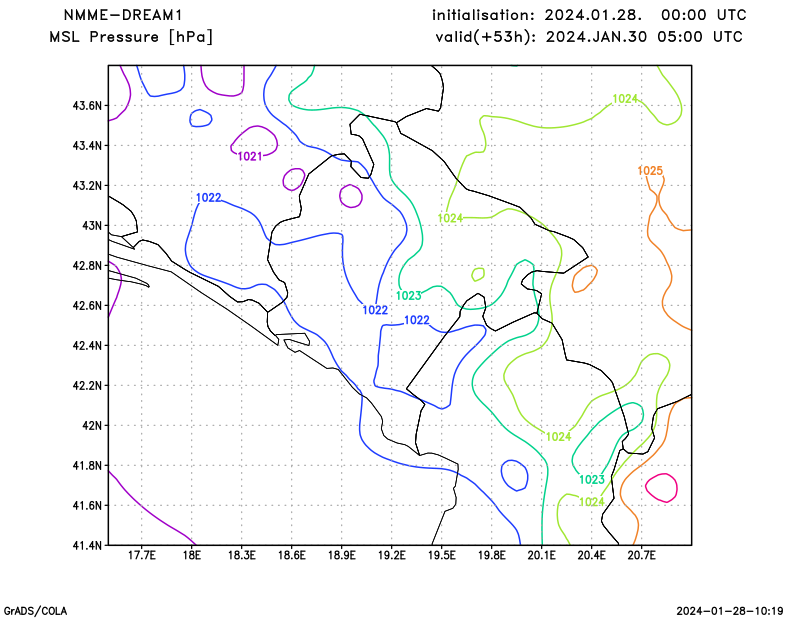Click the 41.6N latitude axis label
The width and height of the screenshot is (800, 618).
87,506
